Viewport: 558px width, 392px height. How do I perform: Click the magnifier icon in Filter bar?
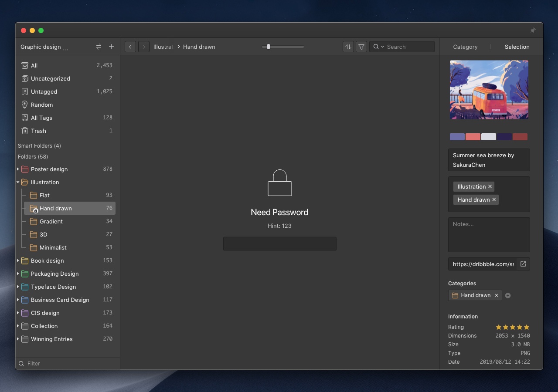21,363
